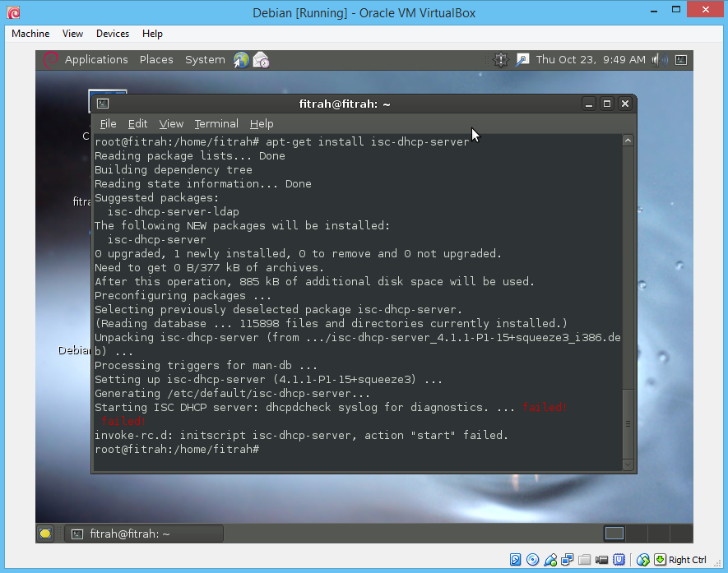Open the terminal View menu
728x573 pixels.
click(171, 124)
